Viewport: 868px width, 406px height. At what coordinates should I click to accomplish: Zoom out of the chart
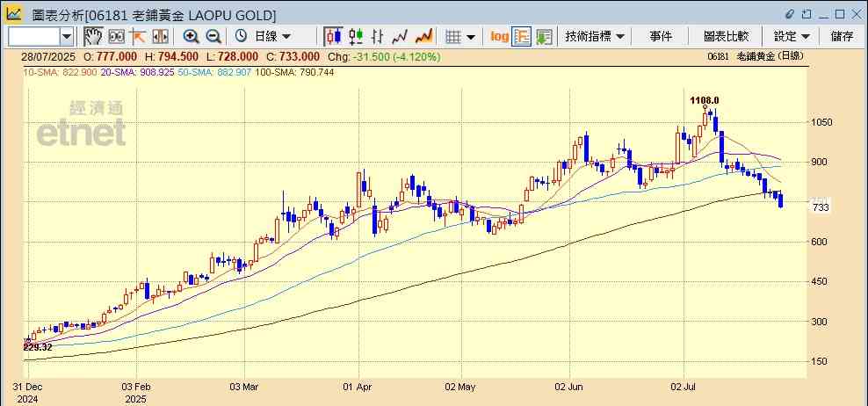[213, 37]
